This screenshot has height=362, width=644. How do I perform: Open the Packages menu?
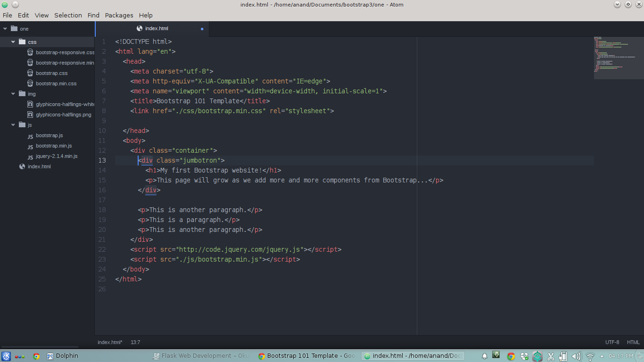119,15
